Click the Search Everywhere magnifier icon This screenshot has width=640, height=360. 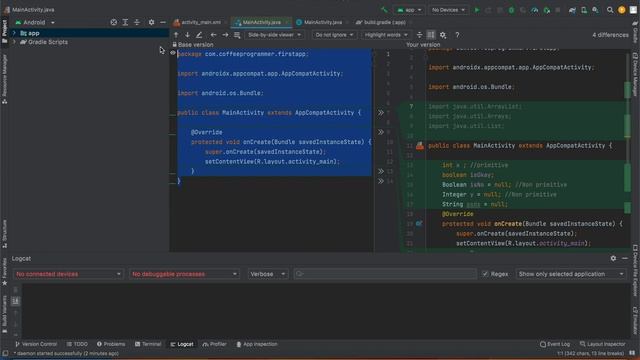click(610, 10)
